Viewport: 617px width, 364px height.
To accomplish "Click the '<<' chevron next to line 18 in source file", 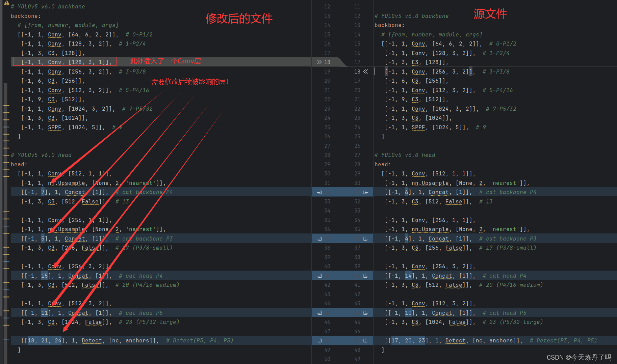I will (x=366, y=71).
